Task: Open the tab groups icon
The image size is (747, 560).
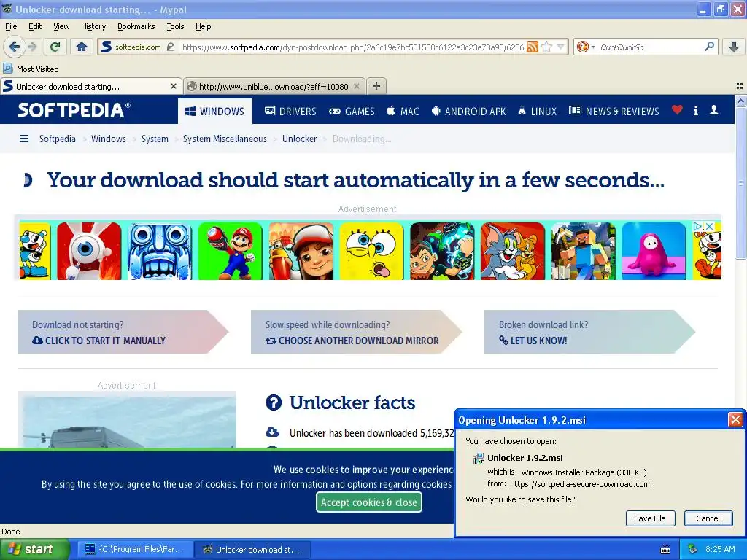Action: click(x=740, y=86)
